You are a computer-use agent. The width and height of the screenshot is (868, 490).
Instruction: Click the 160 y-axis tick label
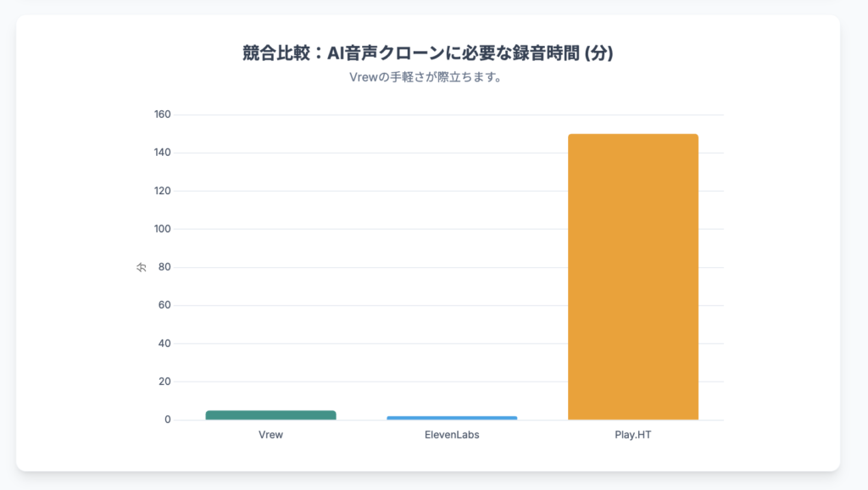coord(162,114)
